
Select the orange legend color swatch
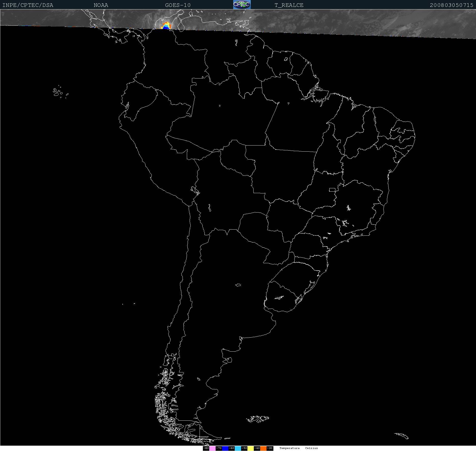[x=263, y=448]
